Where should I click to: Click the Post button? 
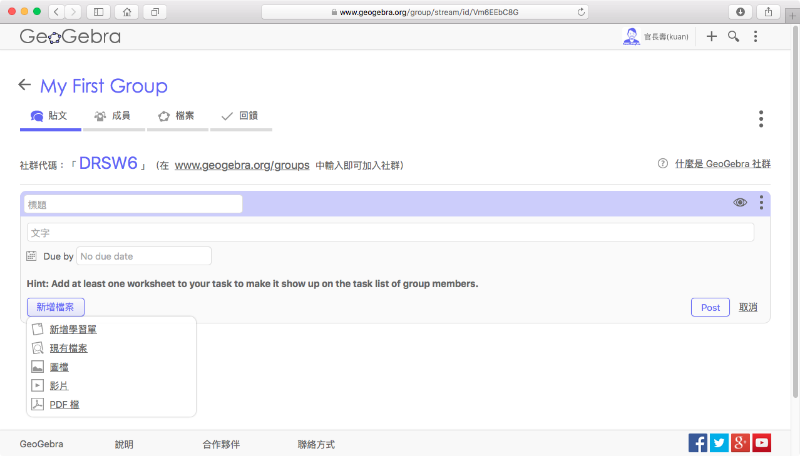pos(710,307)
